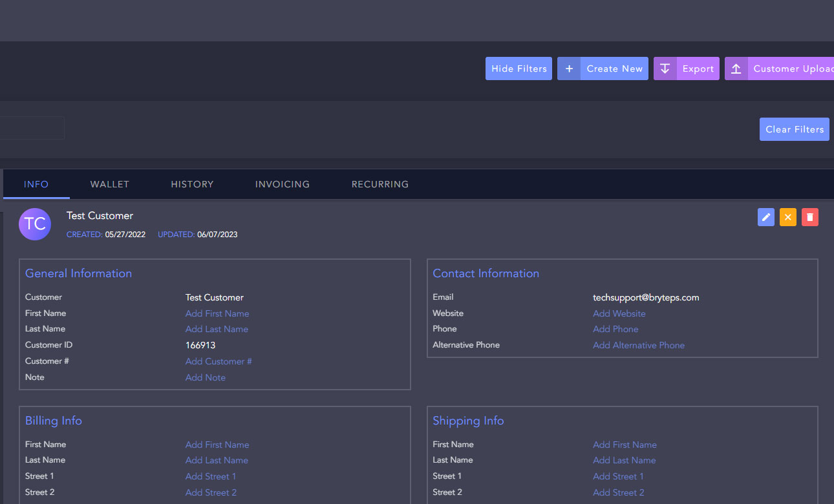Click the Export button label
834x504 pixels.
tap(698, 68)
